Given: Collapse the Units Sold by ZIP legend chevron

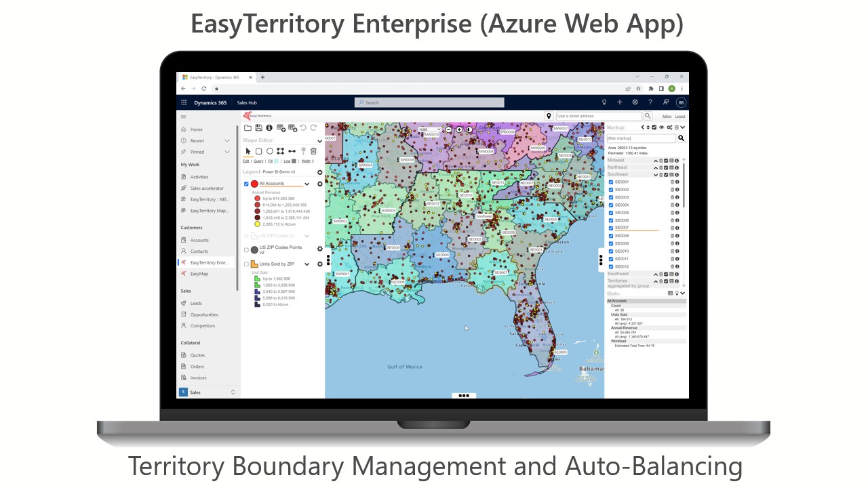Looking at the screenshot, I should coord(307,264).
